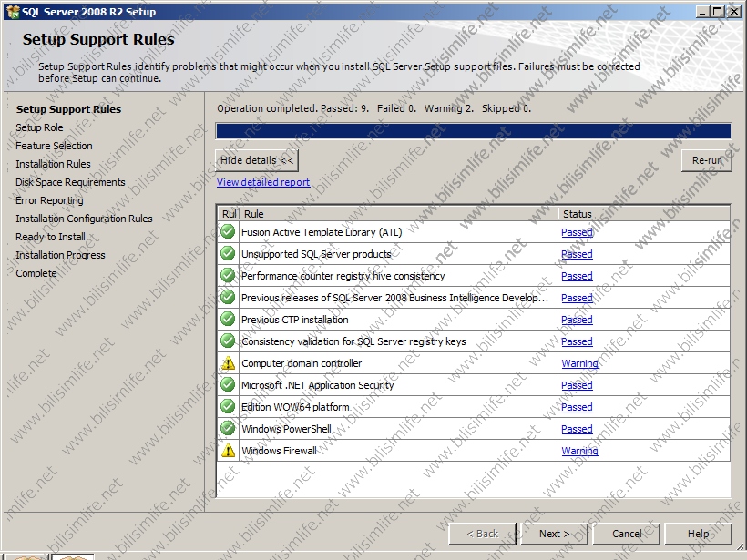Select Installation Progress step in sidebar

coord(60,255)
